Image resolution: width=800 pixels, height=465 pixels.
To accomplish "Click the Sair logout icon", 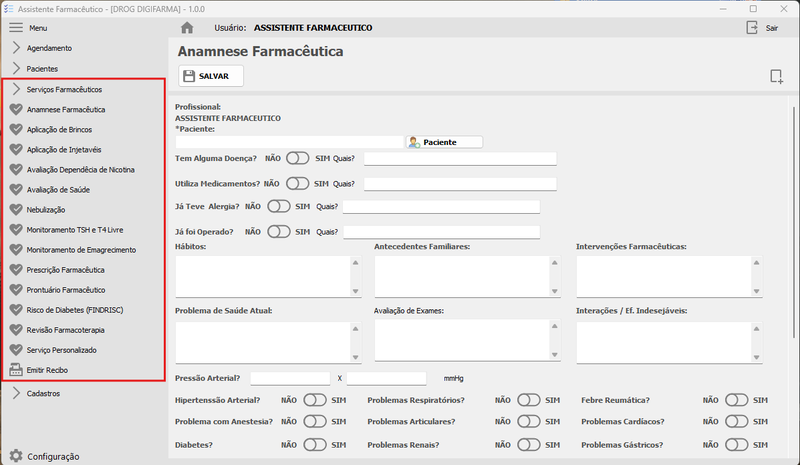I will coord(752,28).
